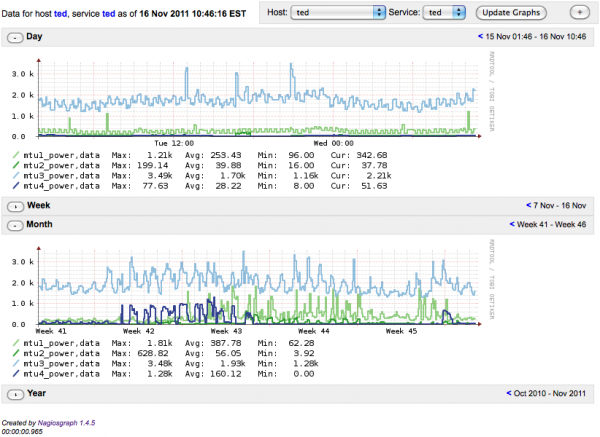Viewport: 600px width, 437px height.
Task: Expand the Week graph section
Action: [15, 206]
